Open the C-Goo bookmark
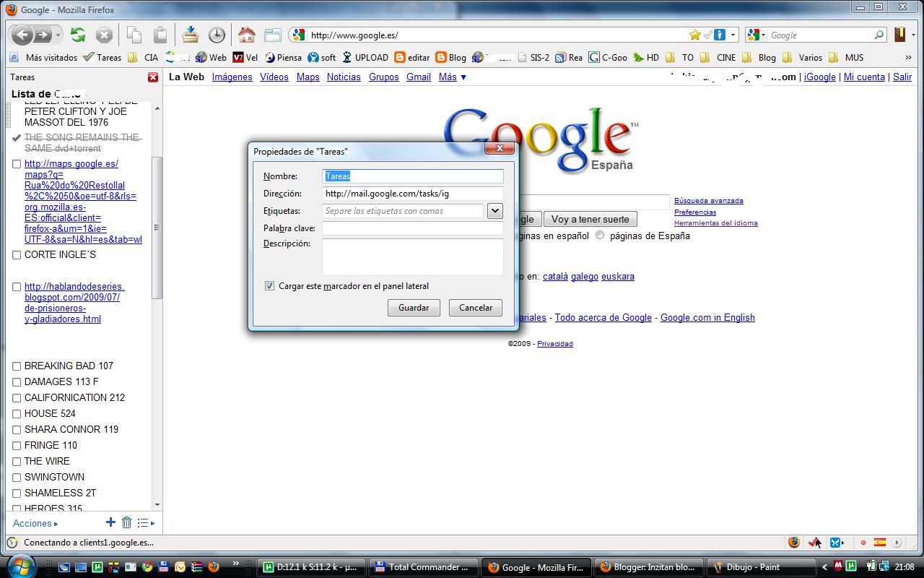 coord(608,57)
